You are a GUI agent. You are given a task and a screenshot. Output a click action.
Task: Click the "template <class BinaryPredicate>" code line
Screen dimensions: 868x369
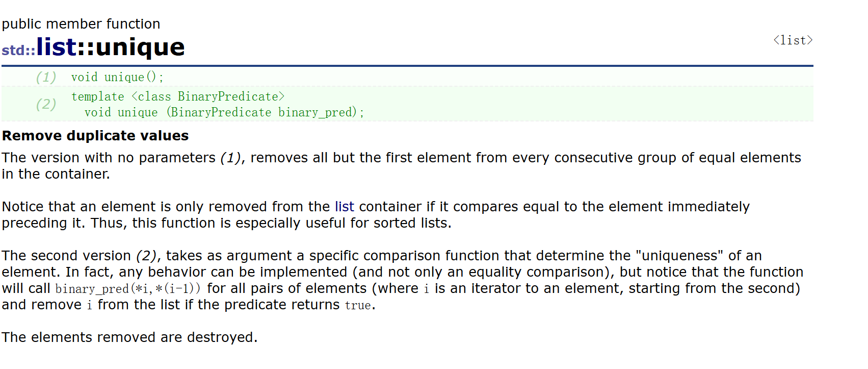point(178,96)
